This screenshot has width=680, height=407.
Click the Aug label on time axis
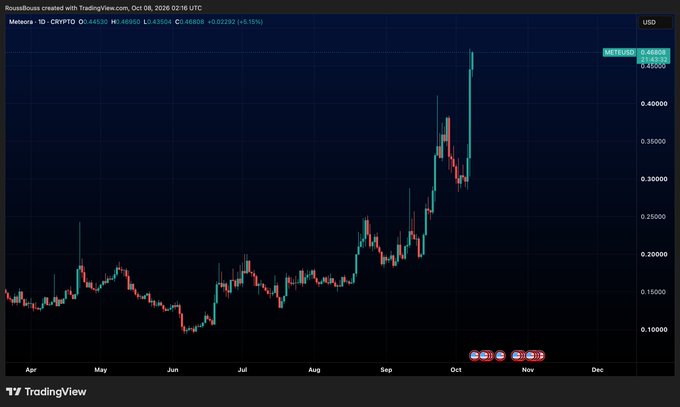(x=314, y=370)
